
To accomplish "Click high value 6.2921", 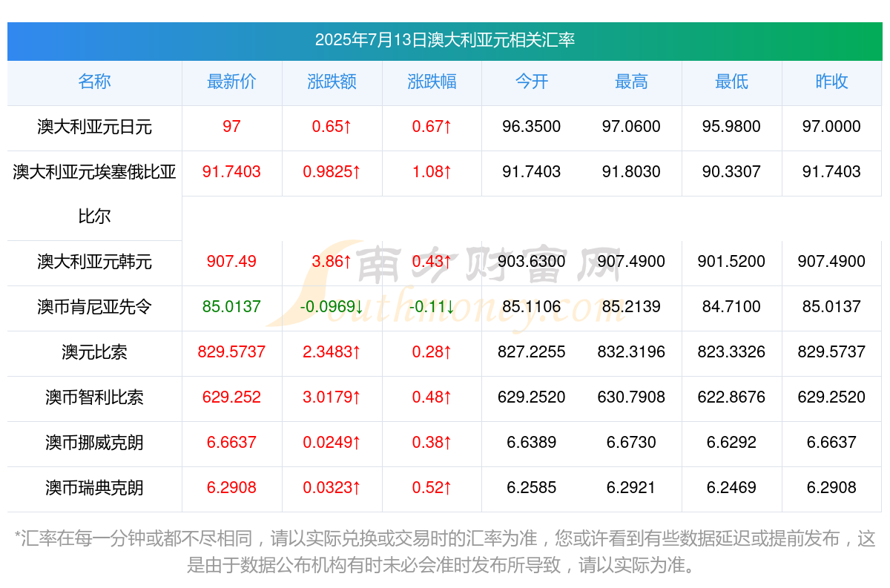I will click(631, 488).
